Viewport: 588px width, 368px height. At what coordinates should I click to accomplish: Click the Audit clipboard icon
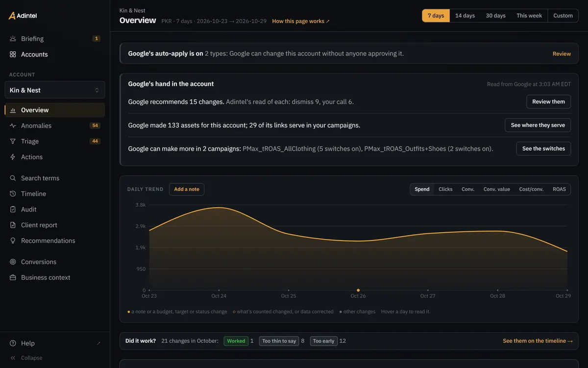click(x=13, y=210)
